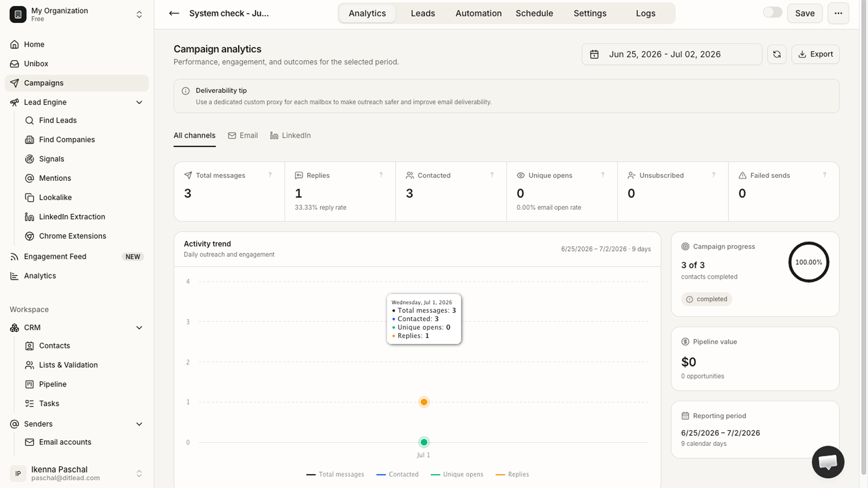Open Unibox from the sidebar
The width and height of the screenshot is (868, 488).
pyautogui.click(x=77, y=64)
